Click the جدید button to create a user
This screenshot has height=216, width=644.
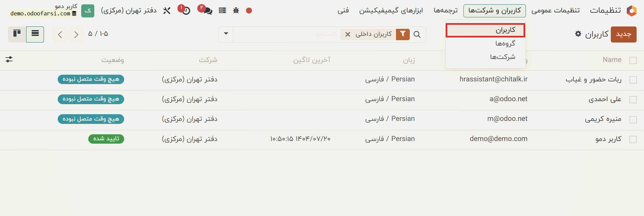(624, 34)
